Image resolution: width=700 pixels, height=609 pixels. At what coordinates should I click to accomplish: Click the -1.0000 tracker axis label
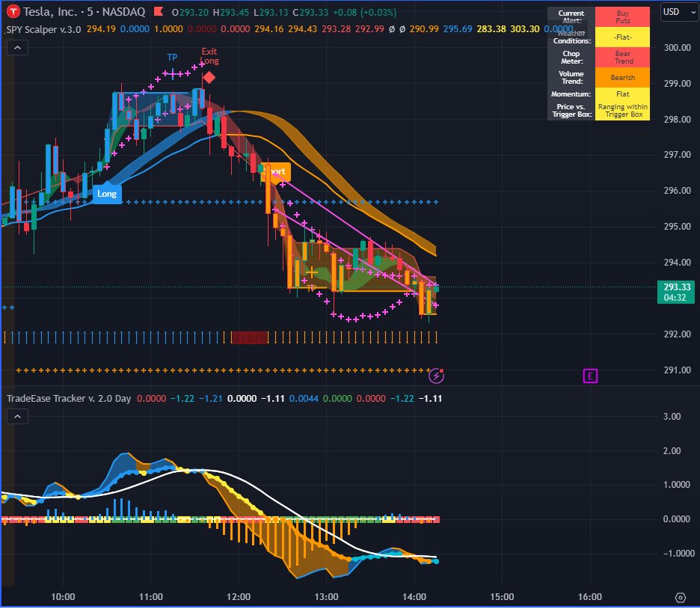click(x=678, y=553)
